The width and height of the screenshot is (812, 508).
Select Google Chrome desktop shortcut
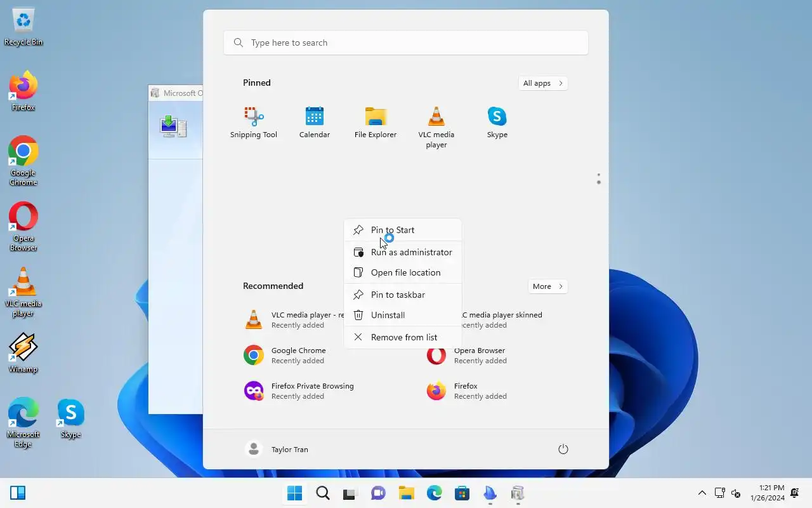(x=23, y=161)
